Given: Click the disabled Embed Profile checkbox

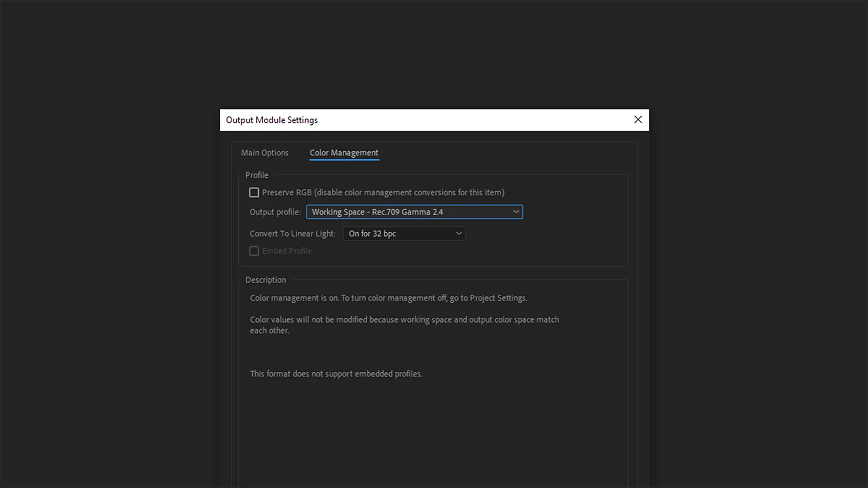Looking at the screenshot, I should coord(254,251).
